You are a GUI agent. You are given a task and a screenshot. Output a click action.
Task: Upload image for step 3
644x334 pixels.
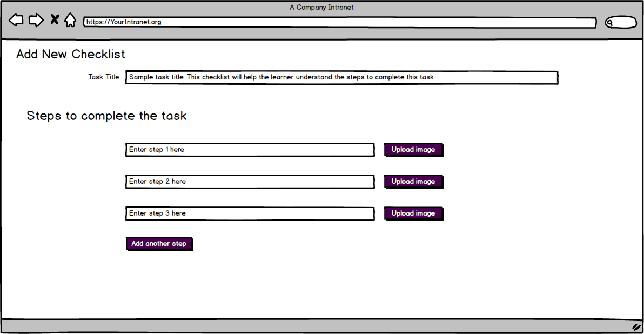(x=414, y=213)
